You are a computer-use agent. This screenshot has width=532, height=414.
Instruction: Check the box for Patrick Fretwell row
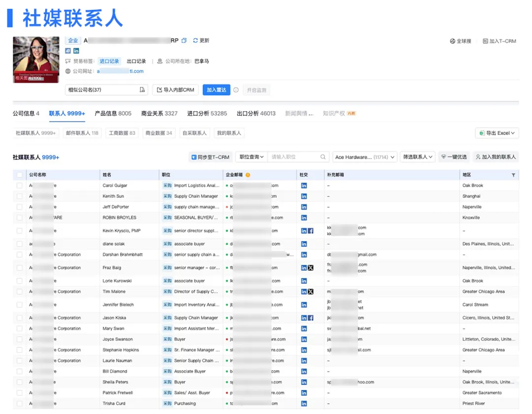[x=20, y=393]
